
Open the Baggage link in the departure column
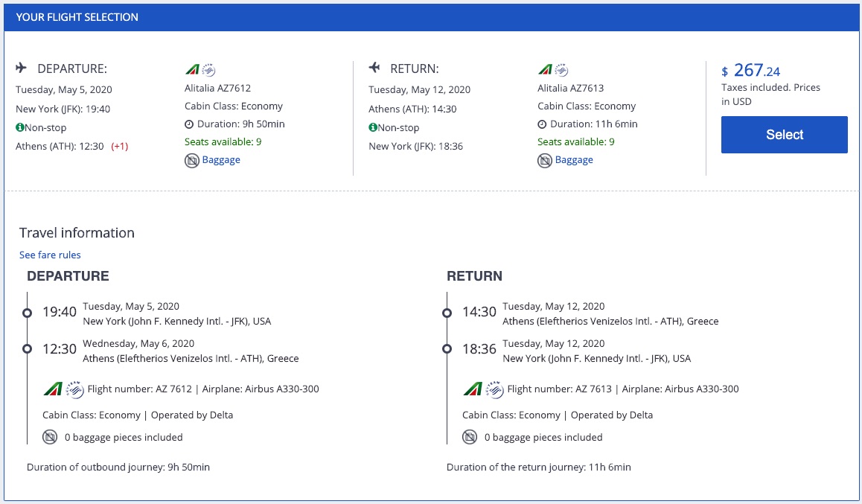(221, 159)
